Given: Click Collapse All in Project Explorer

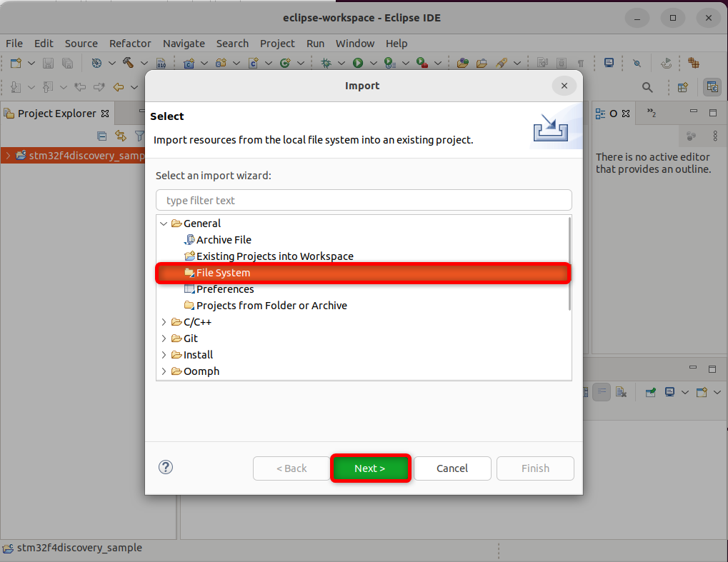Looking at the screenshot, I should [101, 136].
